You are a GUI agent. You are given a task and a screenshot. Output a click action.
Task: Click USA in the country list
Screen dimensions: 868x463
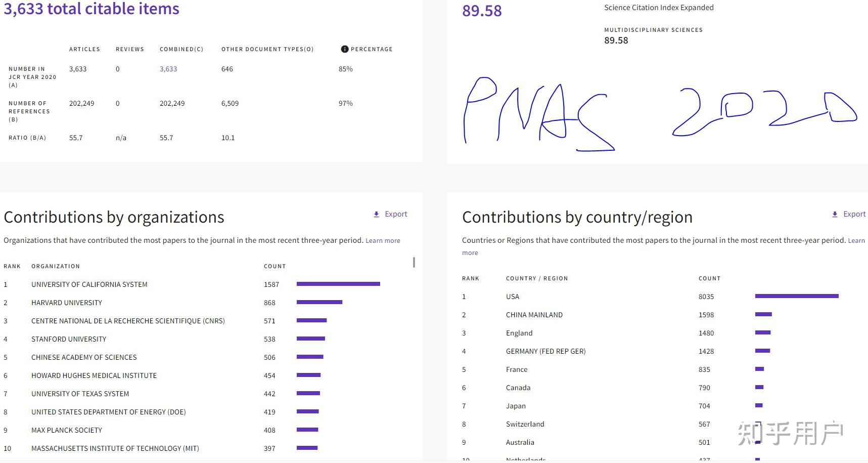click(x=513, y=297)
